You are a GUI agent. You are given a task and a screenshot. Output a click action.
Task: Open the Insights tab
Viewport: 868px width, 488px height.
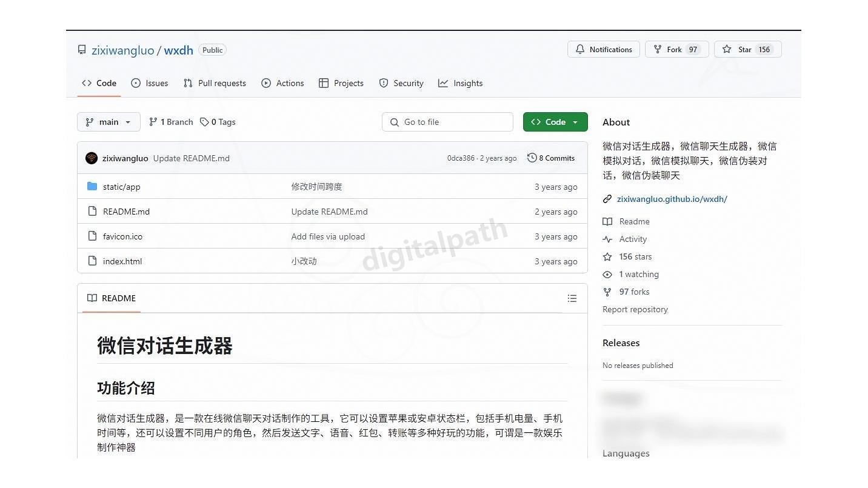pos(461,83)
